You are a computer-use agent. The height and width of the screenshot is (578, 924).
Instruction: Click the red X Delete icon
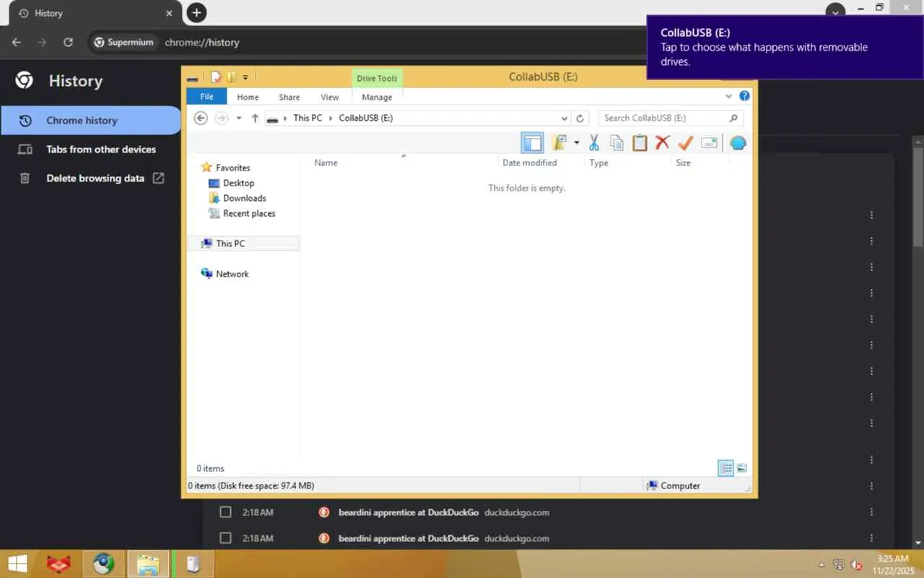663,143
